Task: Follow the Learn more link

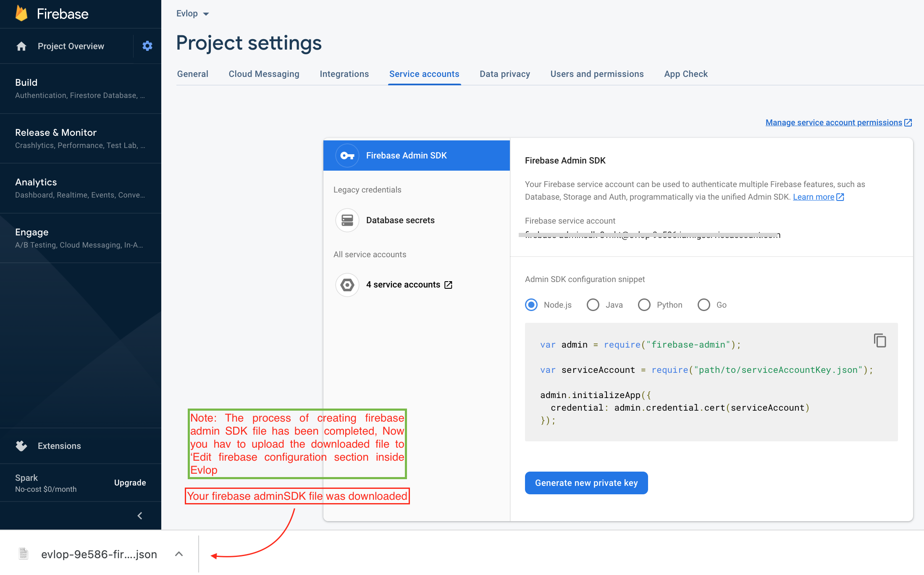Action: [x=814, y=197]
